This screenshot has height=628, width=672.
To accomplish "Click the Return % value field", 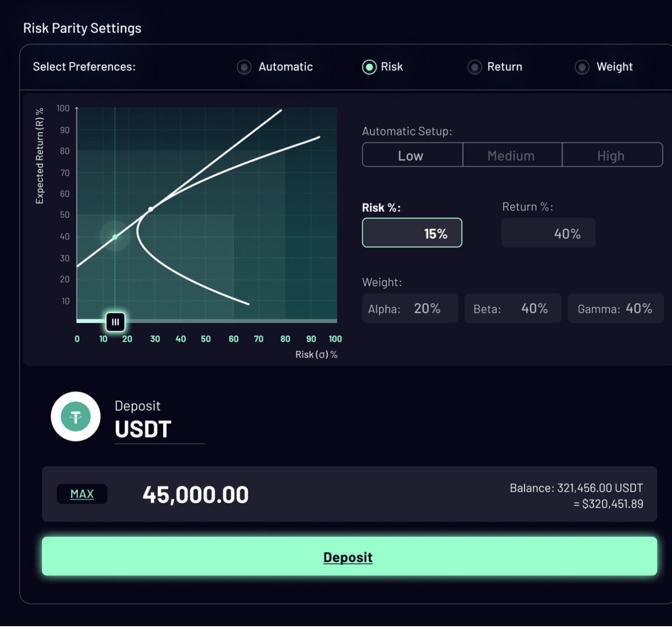I will (x=548, y=233).
